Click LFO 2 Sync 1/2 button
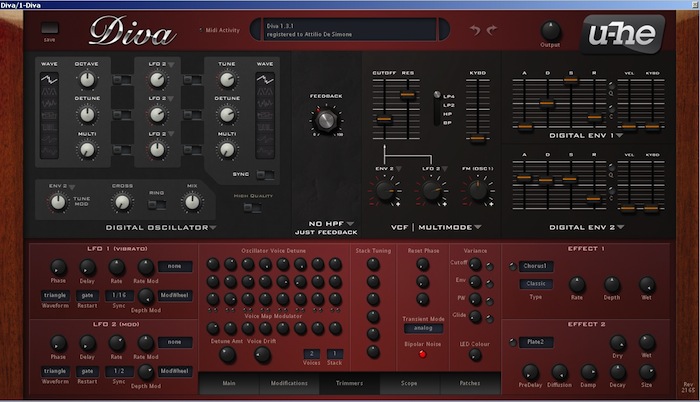 119,371
